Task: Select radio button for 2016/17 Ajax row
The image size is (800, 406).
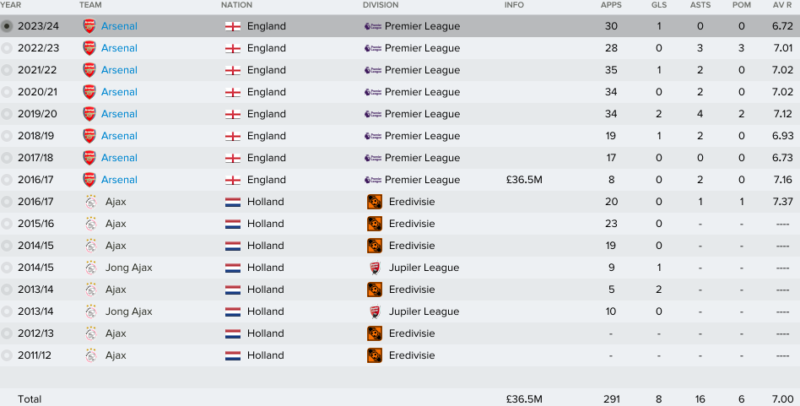Action: (7, 202)
